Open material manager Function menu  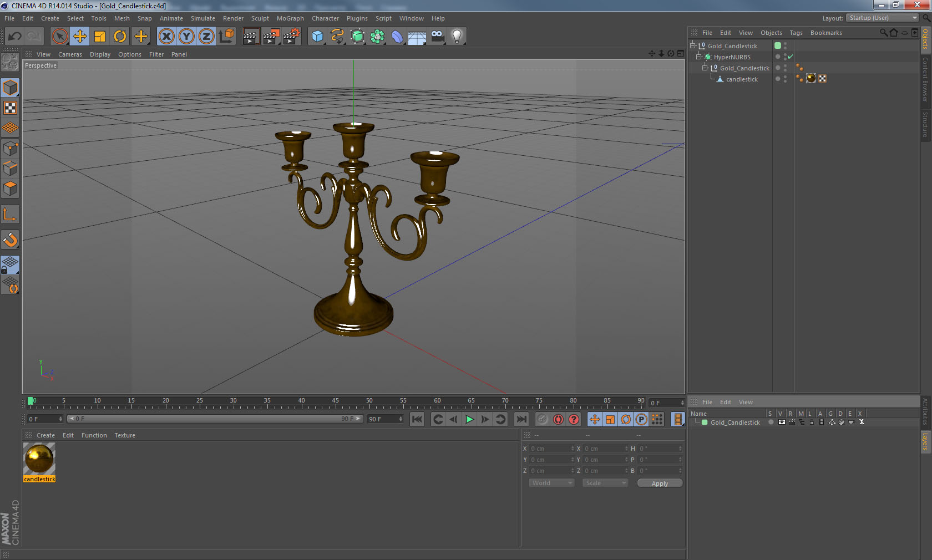click(94, 435)
